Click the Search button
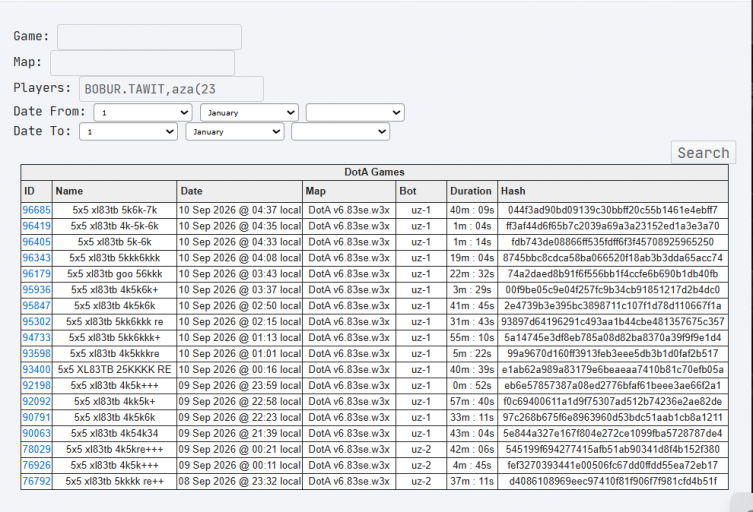The height and width of the screenshot is (512, 753). click(703, 153)
